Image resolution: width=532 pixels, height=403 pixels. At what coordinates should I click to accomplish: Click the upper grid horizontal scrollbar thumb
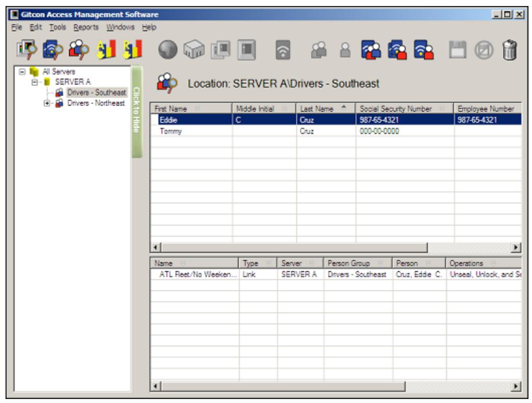294,247
